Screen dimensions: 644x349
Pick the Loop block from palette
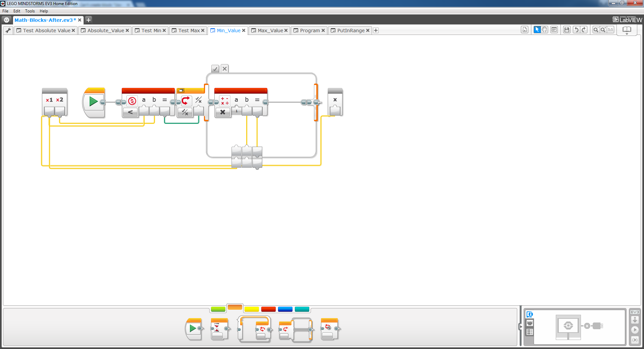coord(255,329)
